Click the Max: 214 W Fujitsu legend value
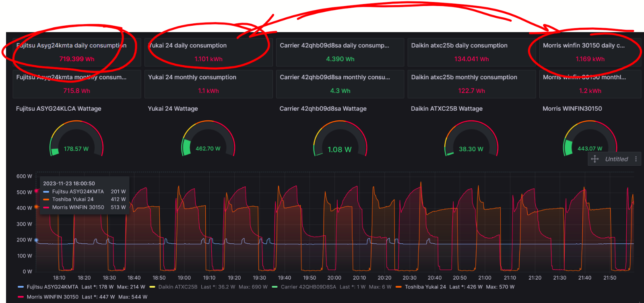Viewport: 644px width, 303px height. tap(131, 287)
